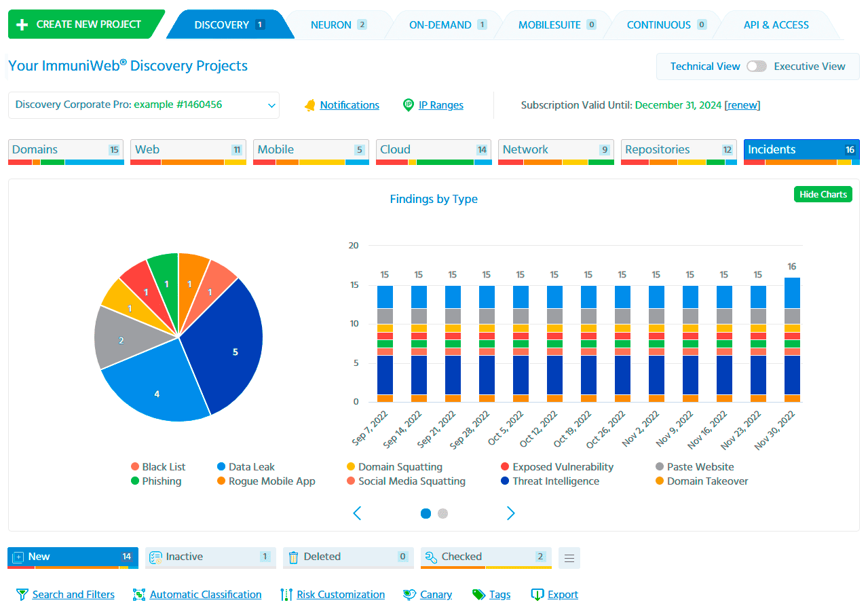The width and height of the screenshot is (868, 613).
Task: Toggle between Technical View and Executive View
Action: coord(757,67)
